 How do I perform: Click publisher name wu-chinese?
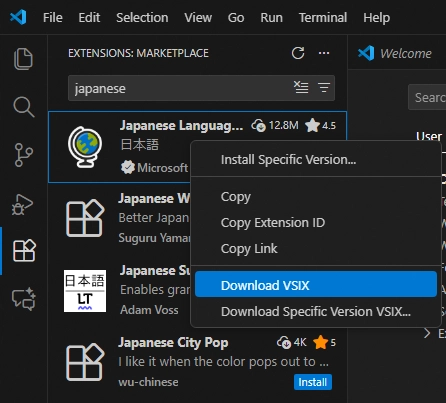coord(148,382)
